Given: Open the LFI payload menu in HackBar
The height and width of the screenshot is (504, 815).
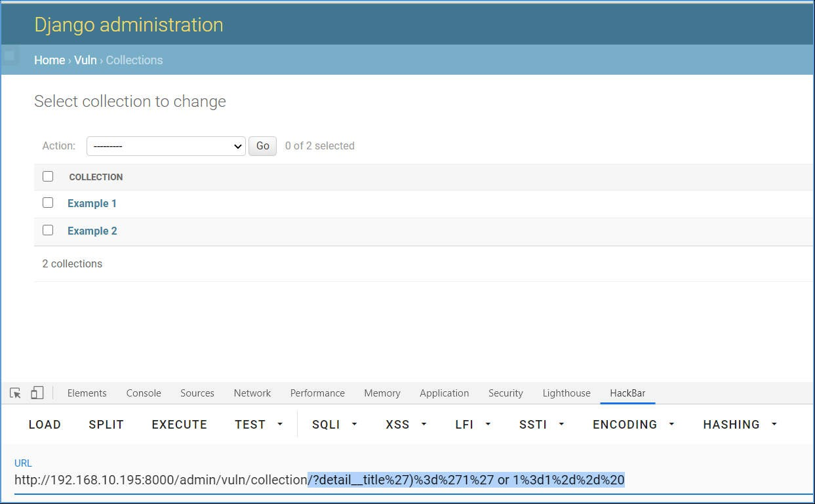Looking at the screenshot, I should click(472, 425).
